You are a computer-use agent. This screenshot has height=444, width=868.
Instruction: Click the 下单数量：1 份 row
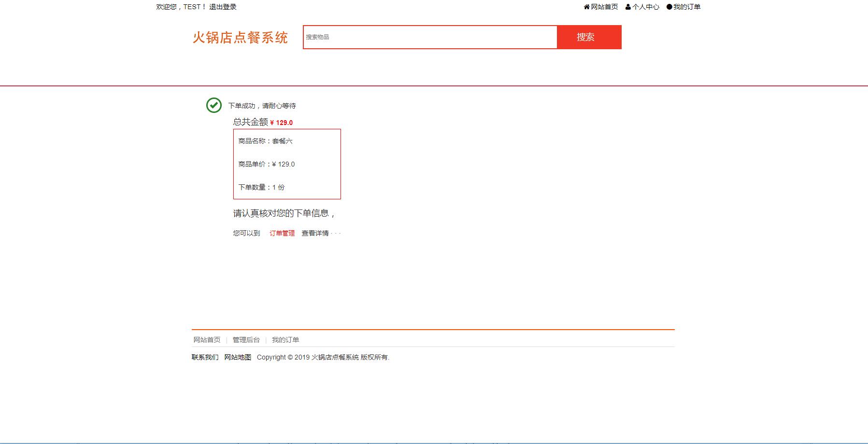(x=261, y=187)
